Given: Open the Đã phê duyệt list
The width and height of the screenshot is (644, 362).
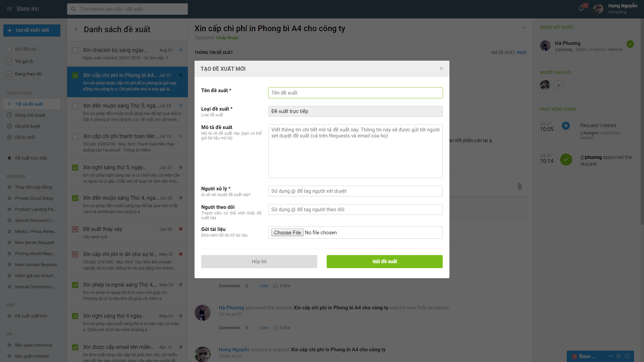Looking at the screenshot, I should tap(28, 126).
